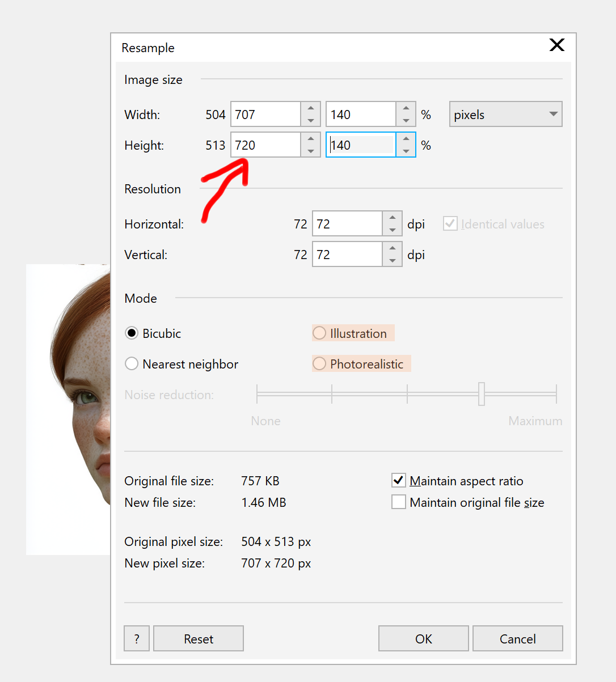Enable Maintain original file size
Screen dimensions: 616x682
(399, 502)
